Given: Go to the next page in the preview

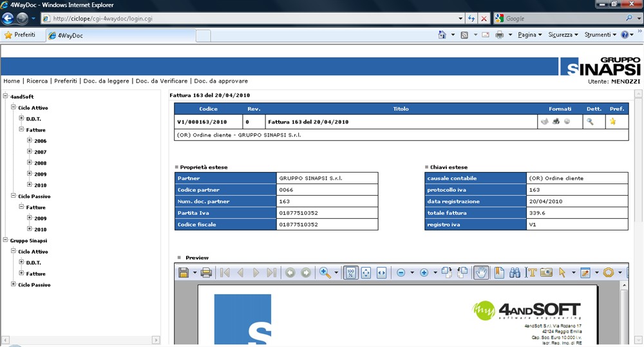Looking at the screenshot, I should click(x=256, y=273).
